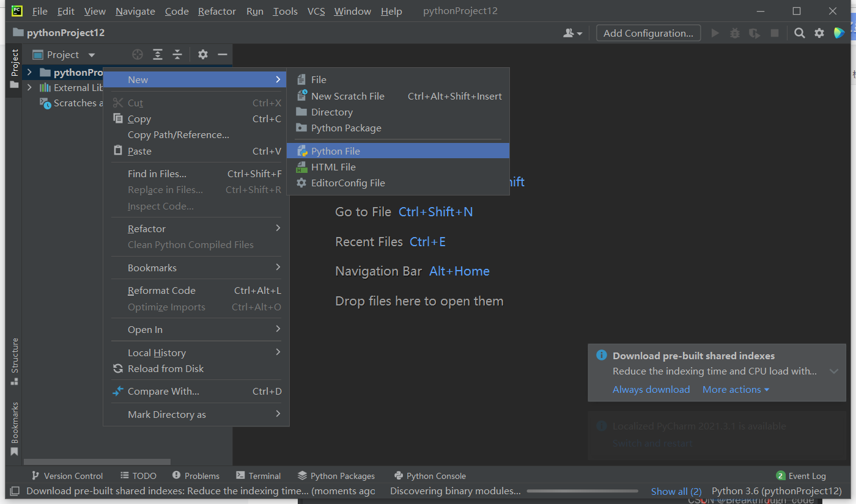The width and height of the screenshot is (856, 504).
Task: Click Expand All icon in Project panel
Action: pos(157,54)
